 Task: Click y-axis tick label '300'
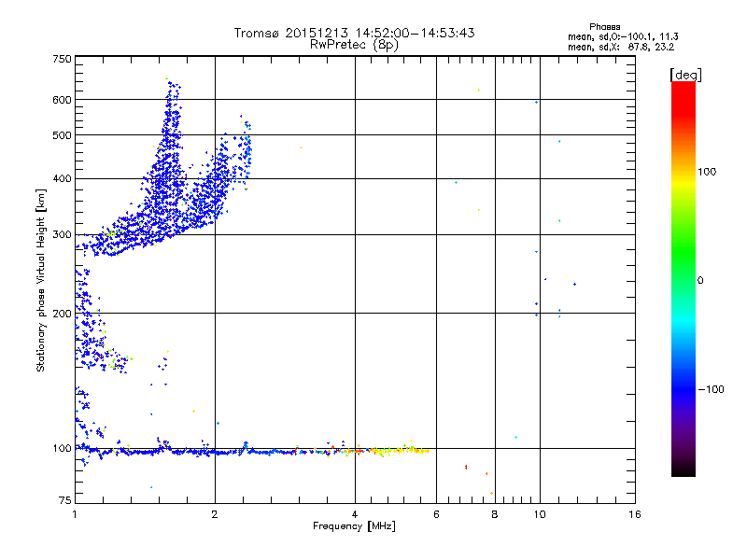[62, 235]
